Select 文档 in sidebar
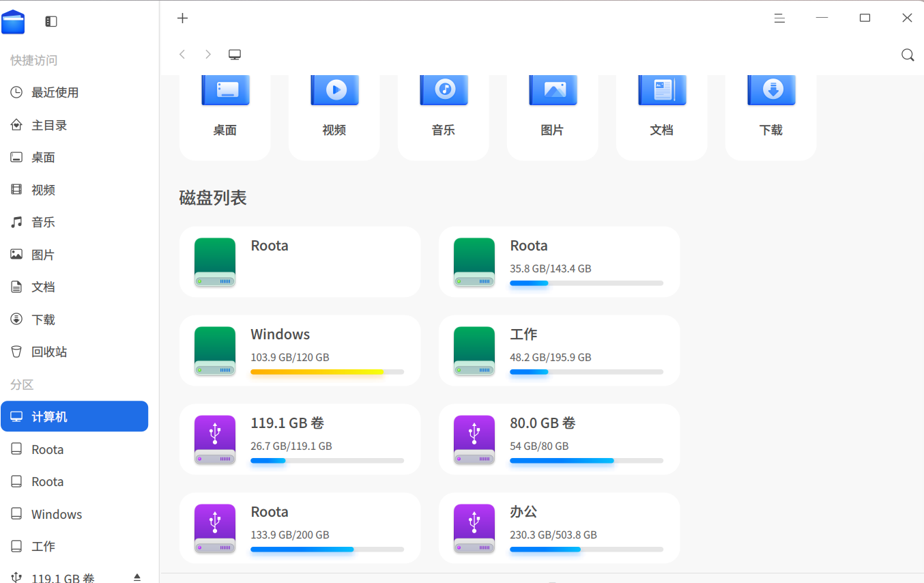This screenshot has height=583, width=924. pyautogui.click(x=74, y=287)
